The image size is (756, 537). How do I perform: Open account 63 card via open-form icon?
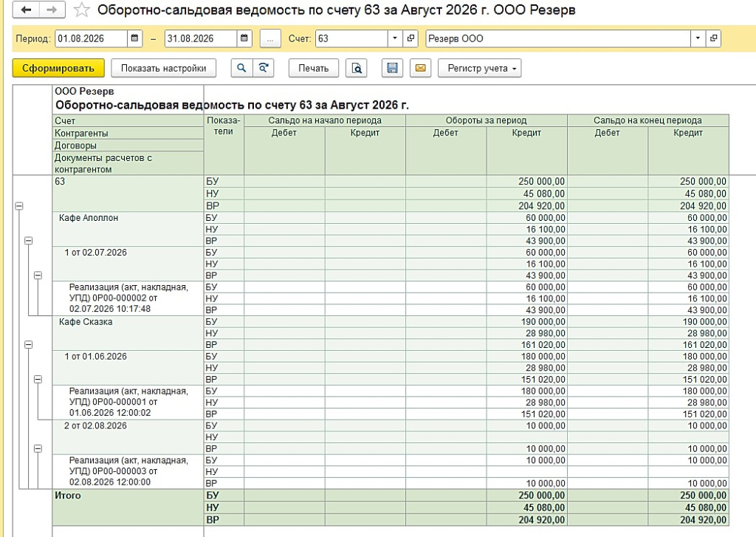(x=410, y=38)
